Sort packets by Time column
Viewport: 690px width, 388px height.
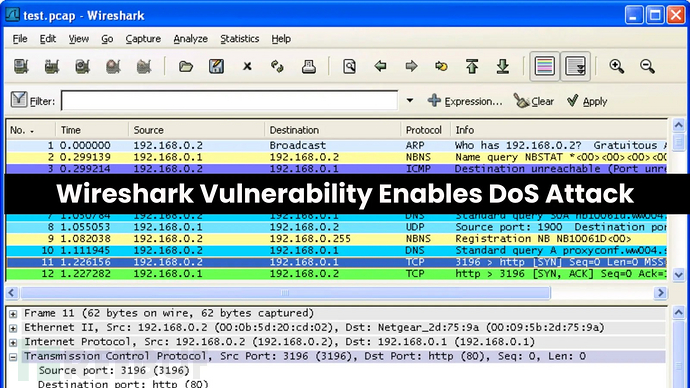[x=92, y=130]
